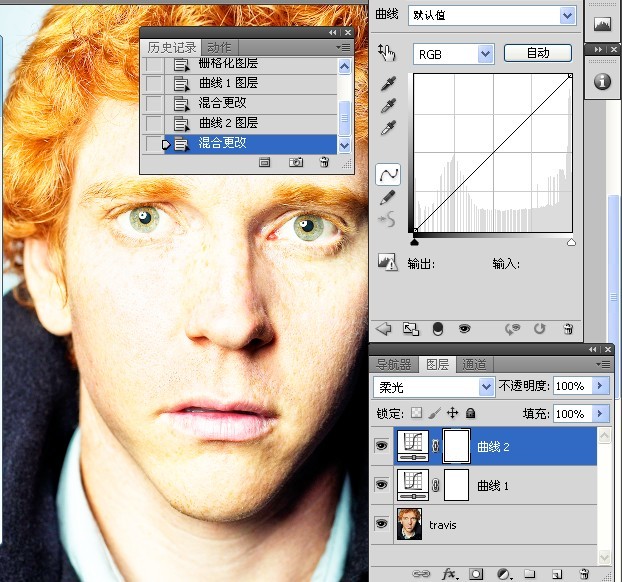Select the 栅格化图层 history state
Screen dimensions: 622x582
(240, 64)
